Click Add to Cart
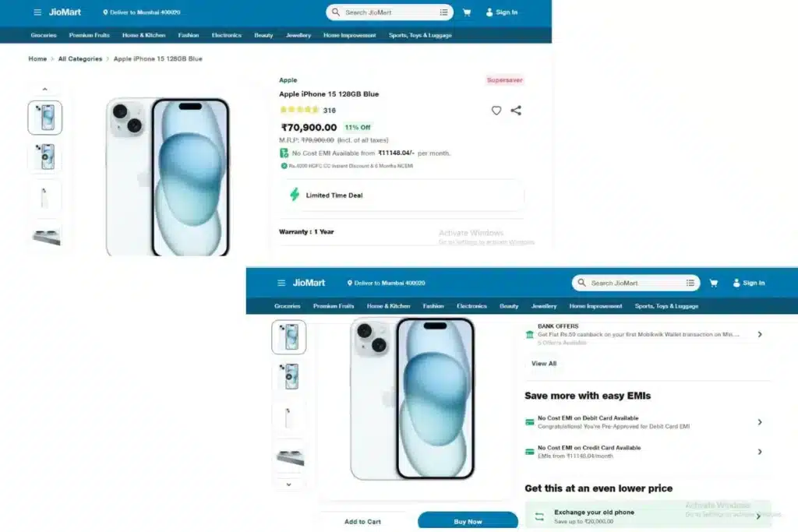 tap(362, 521)
